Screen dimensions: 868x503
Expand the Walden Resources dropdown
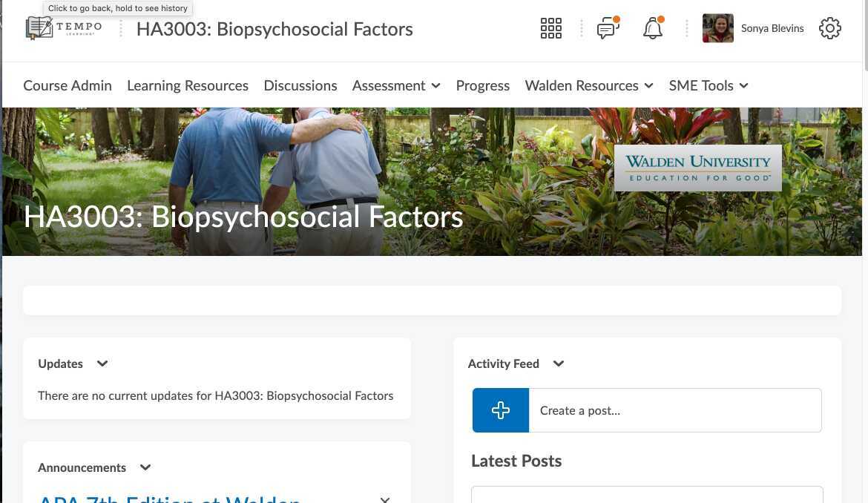[589, 86]
